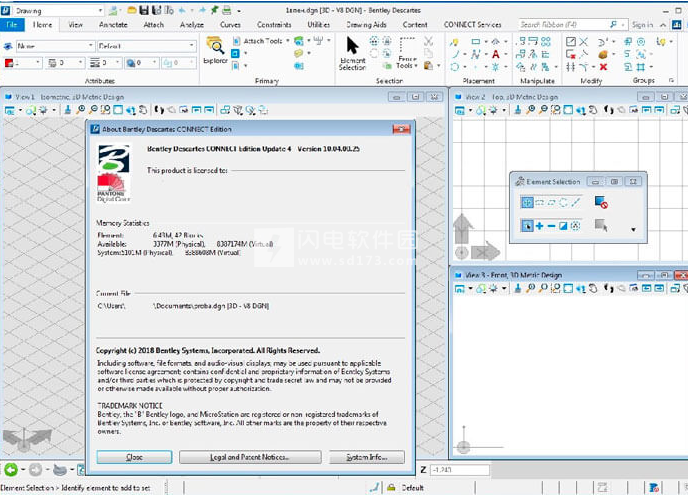Switch to the Utilities ribbon tab
The height and width of the screenshot is (495, 688).
click(x=319, y=25)
